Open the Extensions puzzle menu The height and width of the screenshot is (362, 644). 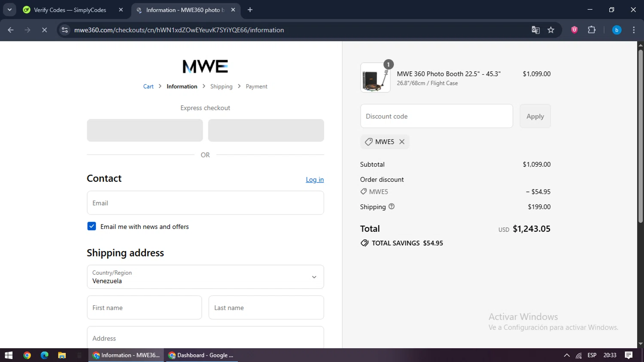(x=592, y=30)
